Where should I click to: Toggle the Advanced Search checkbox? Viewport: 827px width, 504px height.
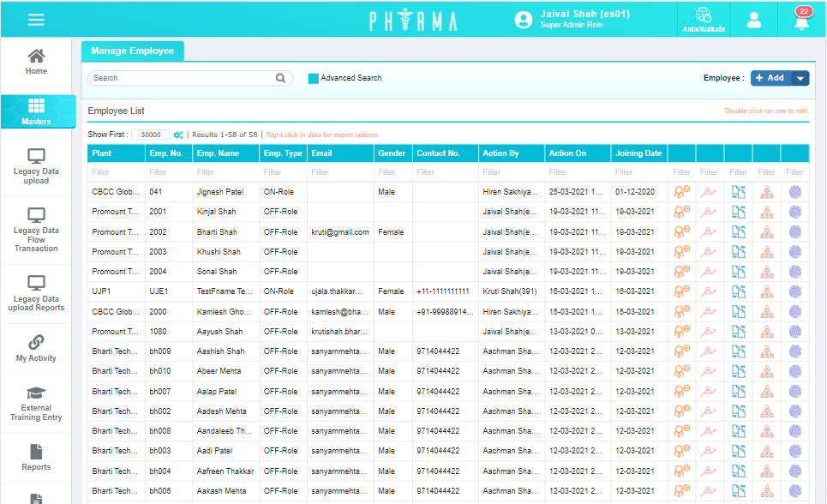pos(313,78)
